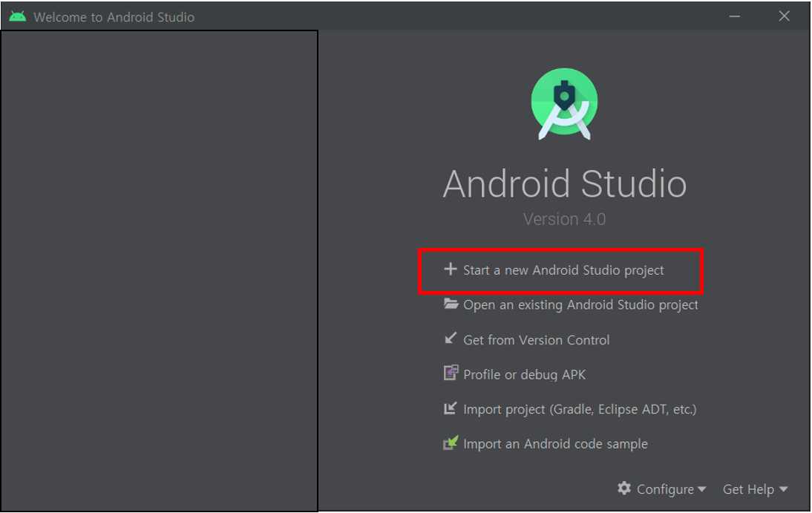The width and height of the screenshot is (812, 513).
Task: Click the large Android Studio heading
Action: [x=564, y=183]
